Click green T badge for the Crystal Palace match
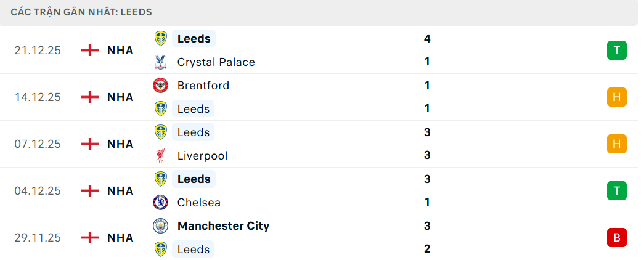The image size is (644, 260). 616,50
